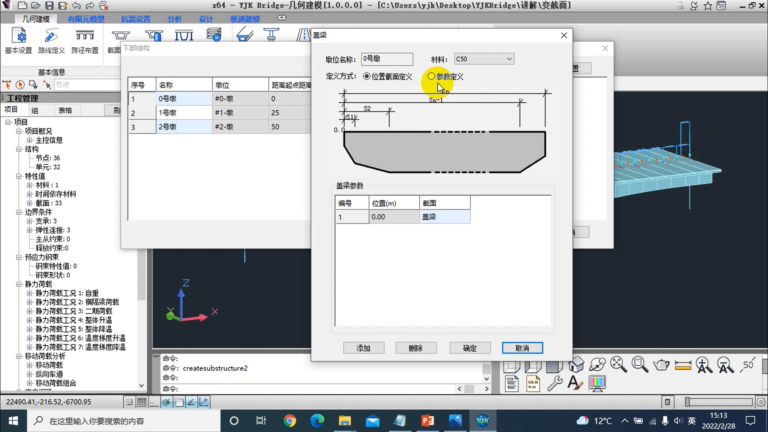Click the orbit view globe icon
Viewport: 768px width, 432px height.
click(x=598, y=364)
